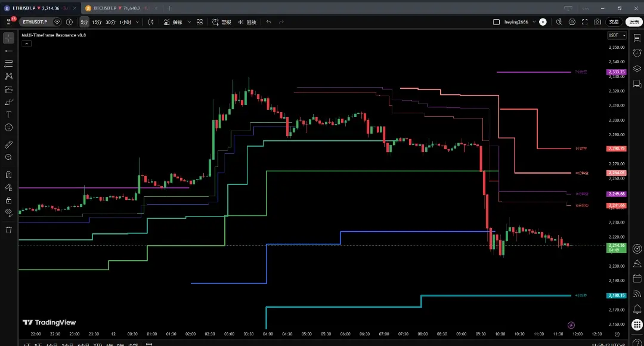Image resolution: width=644 pixels, height=346 pixels.
Task: Open the economic calendar panel icon
Action: coord(637,279)
